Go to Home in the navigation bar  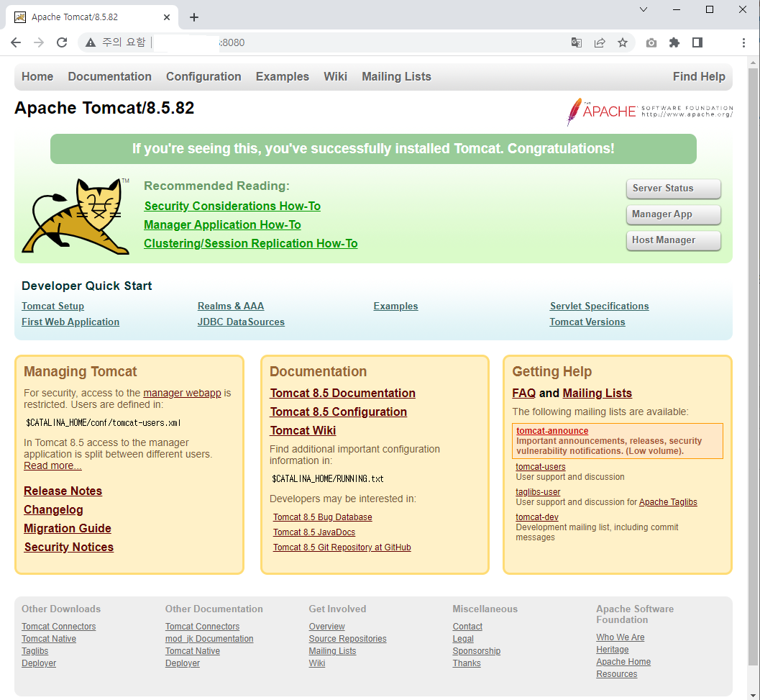pos(37,77)
